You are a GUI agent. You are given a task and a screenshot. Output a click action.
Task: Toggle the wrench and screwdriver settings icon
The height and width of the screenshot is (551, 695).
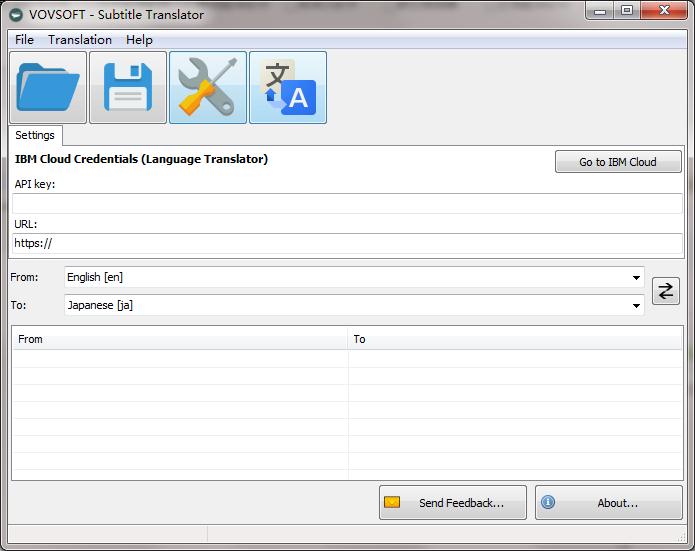click(208, 88)
